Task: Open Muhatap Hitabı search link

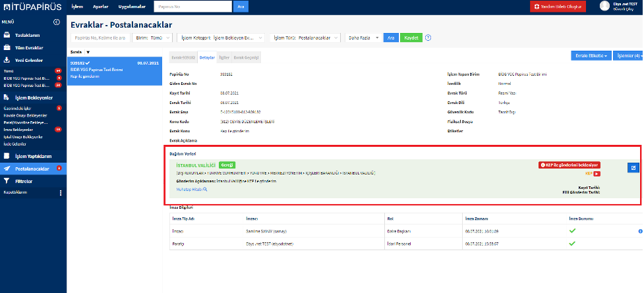Action: (x=191, y=189)
